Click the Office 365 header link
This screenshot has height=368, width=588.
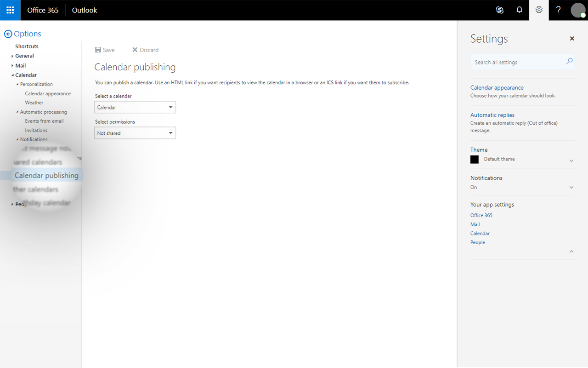coord(43,10)
